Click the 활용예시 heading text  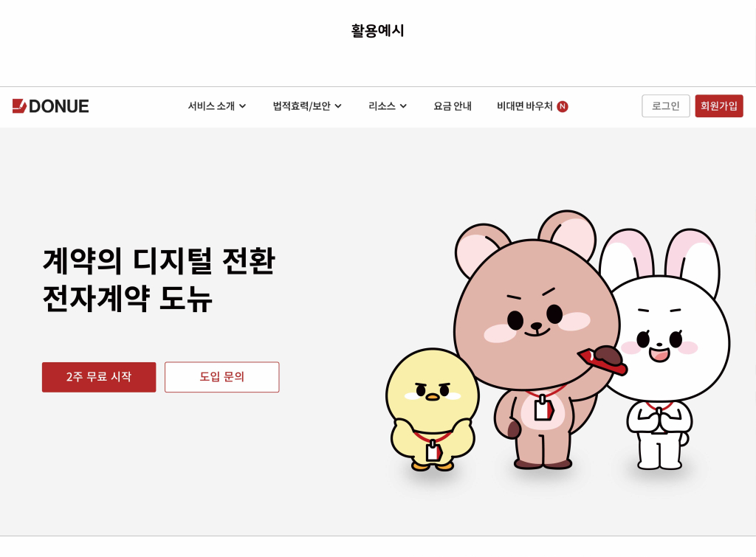(377, 31)
